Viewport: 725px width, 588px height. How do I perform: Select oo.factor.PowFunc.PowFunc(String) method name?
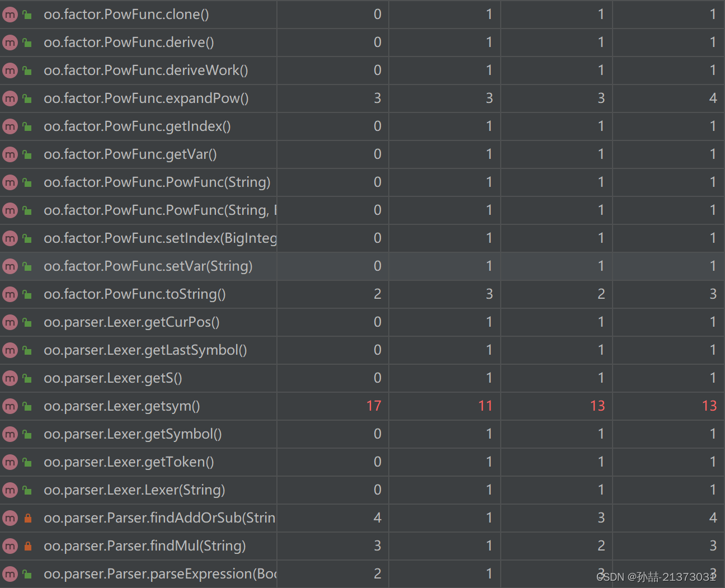click(x=157, y=182)
